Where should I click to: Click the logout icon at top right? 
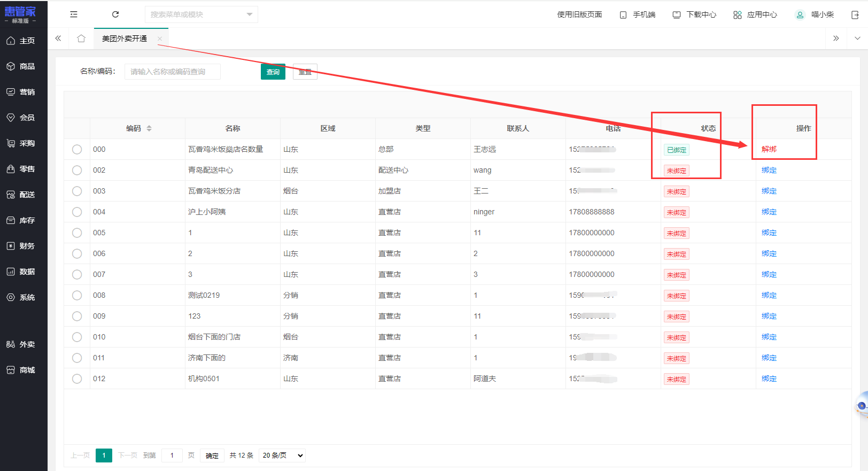(x=855, y=14)
